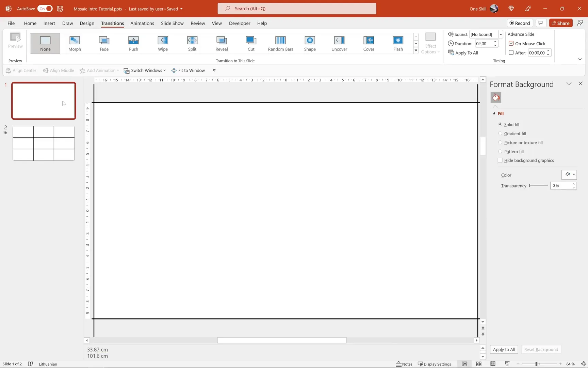
Task: Open the Animations tab
Action: pyautogui.click(x=142, y=23)
